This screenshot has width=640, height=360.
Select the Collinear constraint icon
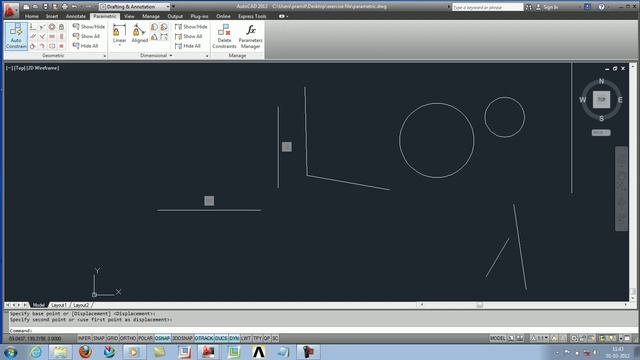point(42,27)
